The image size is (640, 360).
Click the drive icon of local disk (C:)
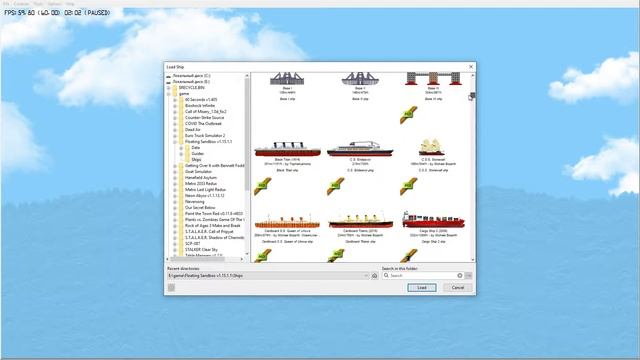click(x=169, y=76)
